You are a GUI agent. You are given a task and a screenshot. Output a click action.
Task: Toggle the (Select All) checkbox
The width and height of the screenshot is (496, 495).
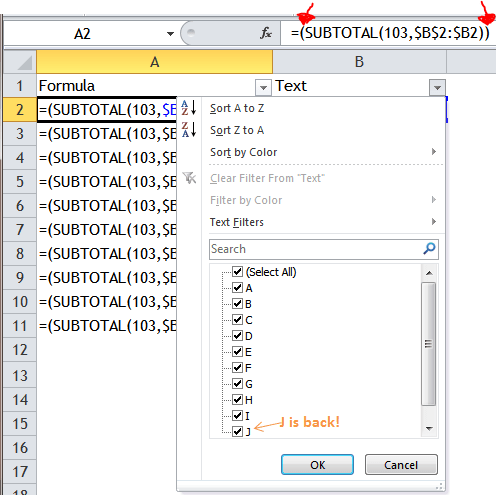coord(237,272)
